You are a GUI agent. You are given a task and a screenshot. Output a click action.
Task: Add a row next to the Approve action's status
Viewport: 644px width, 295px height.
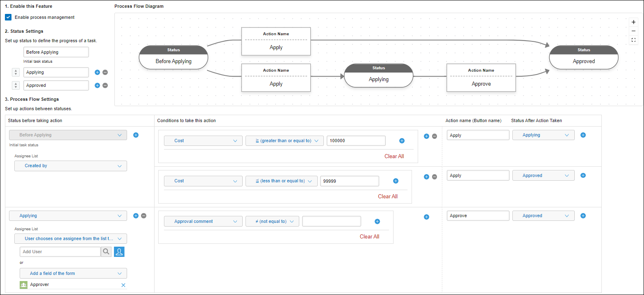[583, 216]
